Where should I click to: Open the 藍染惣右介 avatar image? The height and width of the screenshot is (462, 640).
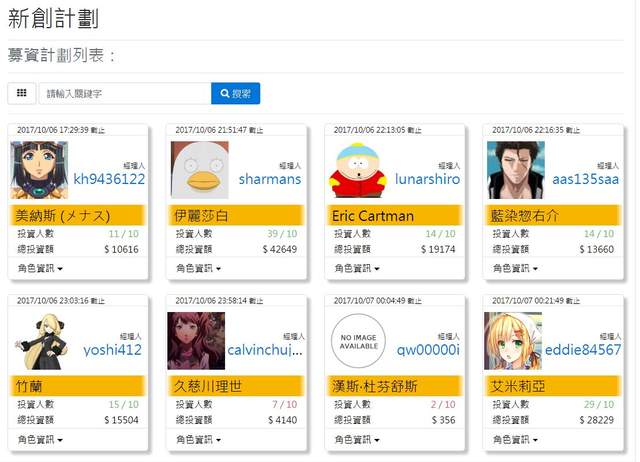pyautogui.click(x=516, y=170)
